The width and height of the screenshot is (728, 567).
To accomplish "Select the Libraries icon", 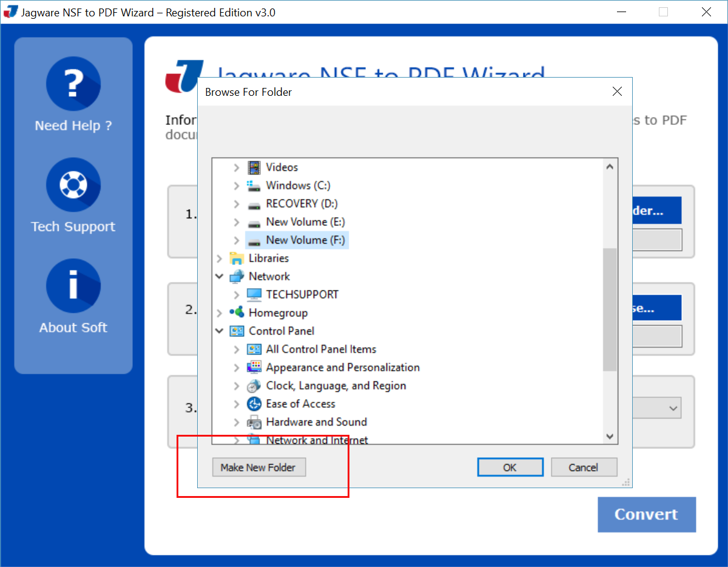I will (x=237, y=258).
